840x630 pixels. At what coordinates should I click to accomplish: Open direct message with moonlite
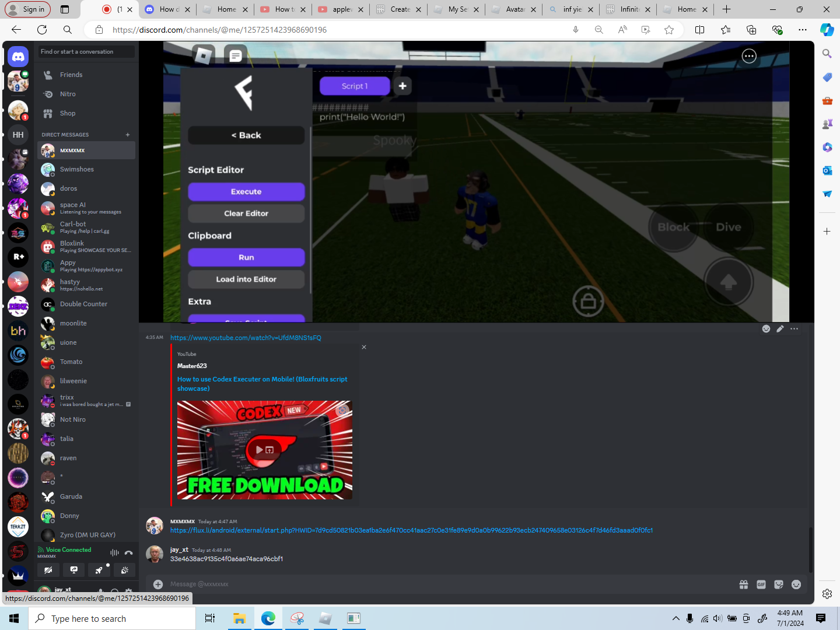(86, 323)
